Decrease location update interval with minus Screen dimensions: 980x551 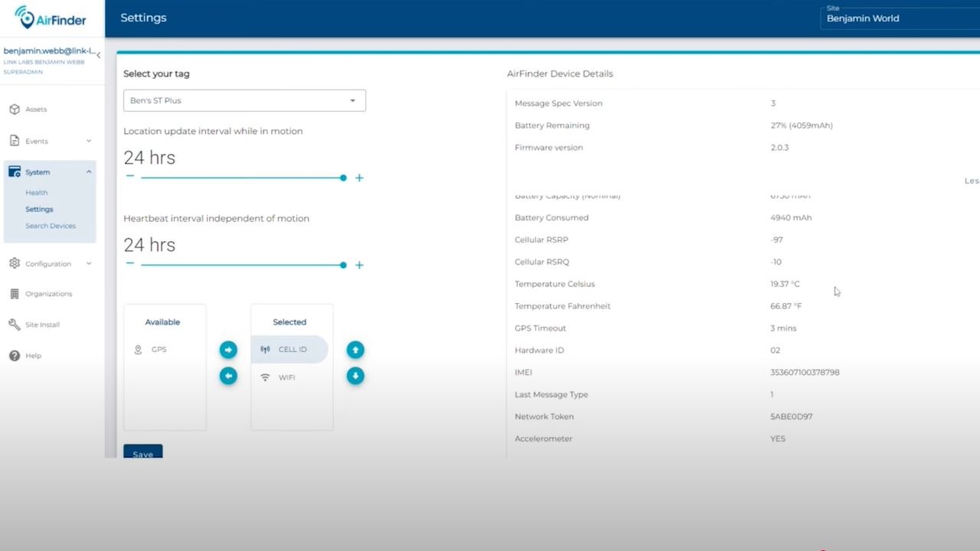coord(130,176)
